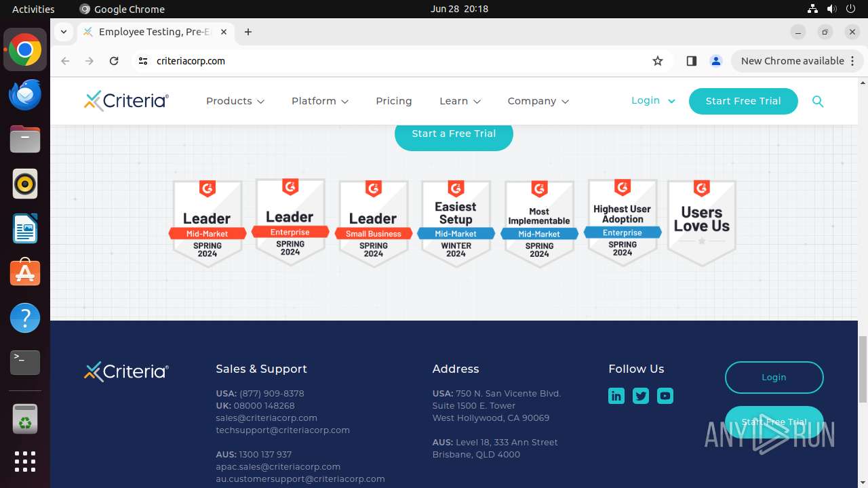868x488 pixels.
Task: Open the Chrome profile avatar
Action: point(716,61)
